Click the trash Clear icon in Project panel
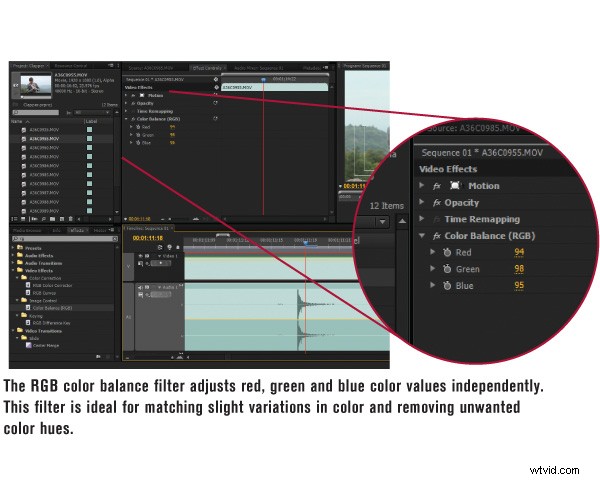The height and width of the screenshot is (480, 600). tap(70, 219)
